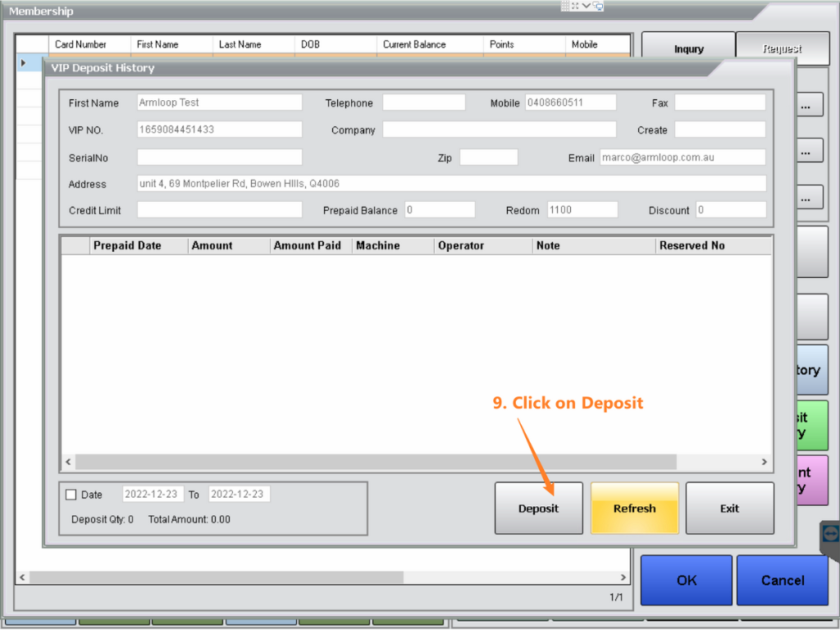Click the Prepaid Date column header
The image size is (840, 630).
[127, 245]
